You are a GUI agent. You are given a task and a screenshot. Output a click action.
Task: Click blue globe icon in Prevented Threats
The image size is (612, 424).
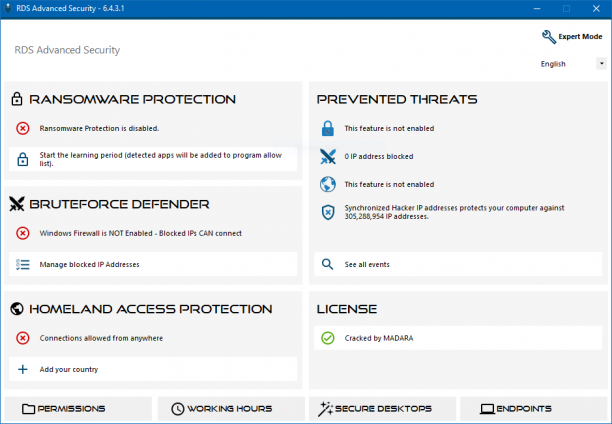click(328, 184)
